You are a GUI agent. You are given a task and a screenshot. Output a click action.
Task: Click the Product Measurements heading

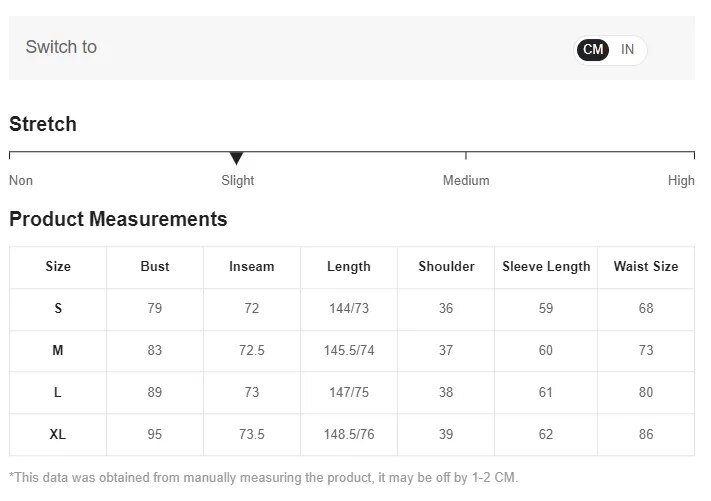click(x=118, y=219)
